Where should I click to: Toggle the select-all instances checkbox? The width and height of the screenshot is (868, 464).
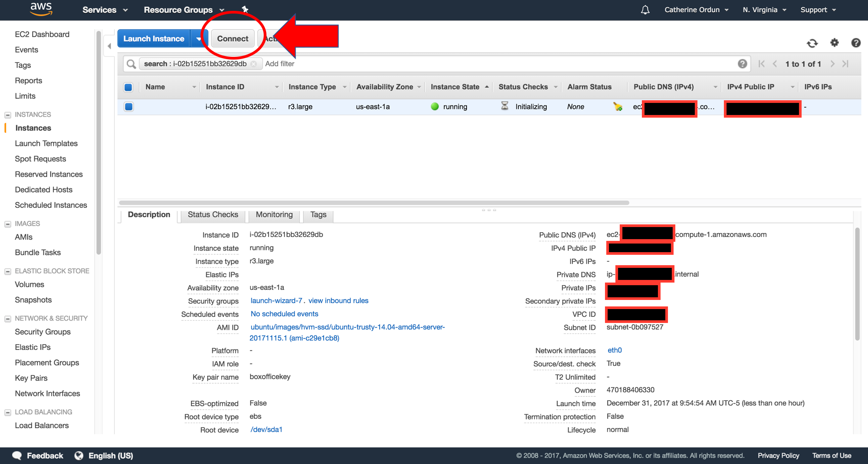(128, 87)
